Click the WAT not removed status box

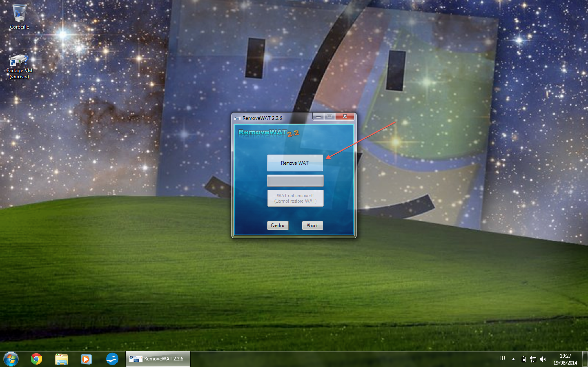click(295, 198)
